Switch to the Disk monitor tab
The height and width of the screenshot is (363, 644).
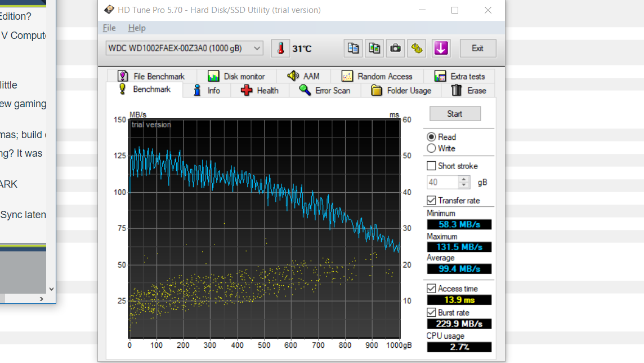236,76
